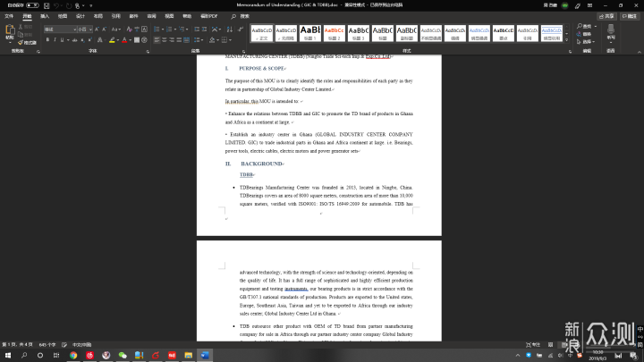Click the Decrease Indent icon
Image resolution: width=644 pixels, height=362 pixels.
click(x=196, y=29)
